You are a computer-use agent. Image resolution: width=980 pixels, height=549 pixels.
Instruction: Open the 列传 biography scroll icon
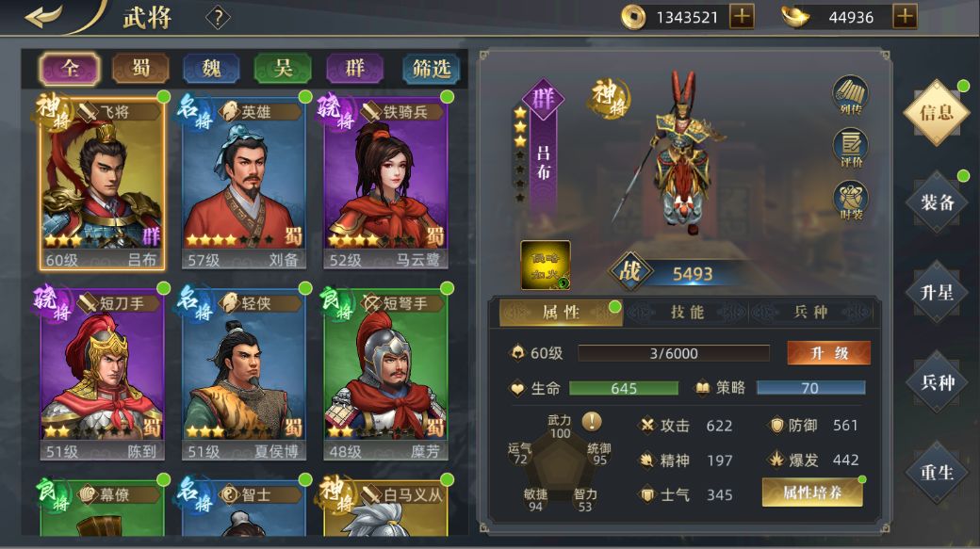click(850, 95)
